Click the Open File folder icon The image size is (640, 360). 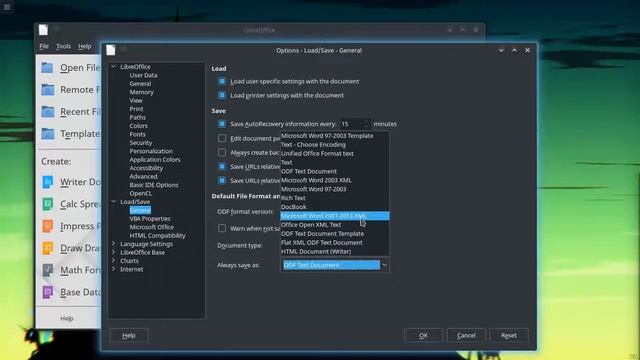pos(47,67)
